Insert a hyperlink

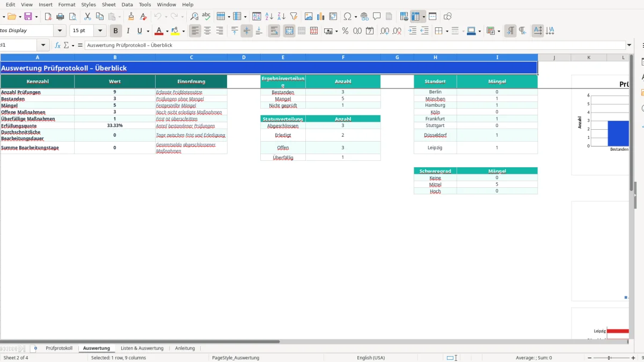(x=365, y=17)
